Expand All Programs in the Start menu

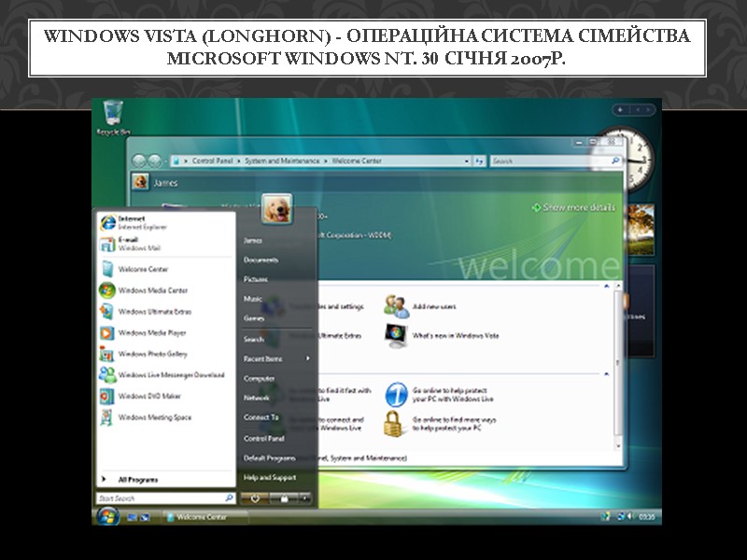[x=140, y=480]
